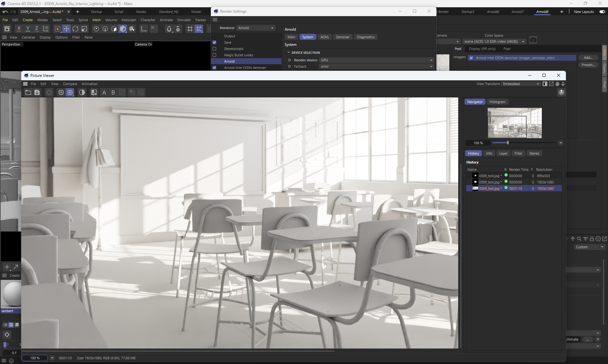The height and width of the screenshot is (364, 608).
Task: Set image as A in compare
Action: tap(104, 92)
